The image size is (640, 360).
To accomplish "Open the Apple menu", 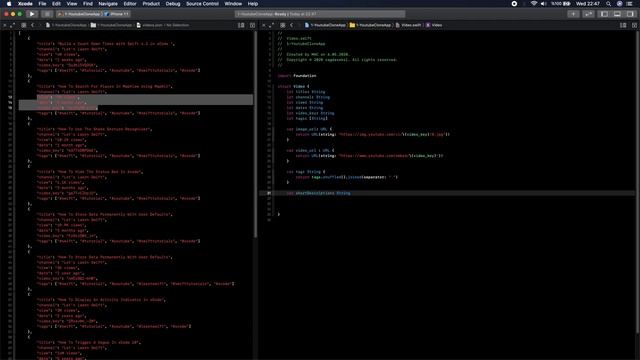I will [9, 4].
